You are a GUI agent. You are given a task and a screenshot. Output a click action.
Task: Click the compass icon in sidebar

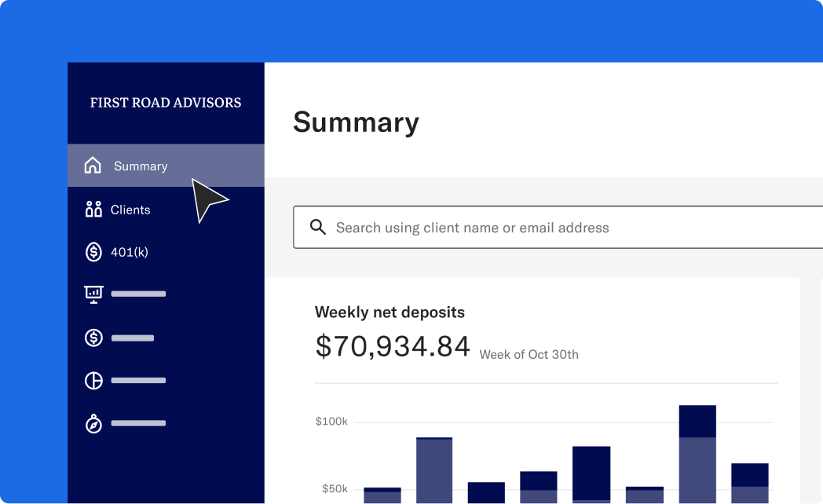[x=93, y=424]
